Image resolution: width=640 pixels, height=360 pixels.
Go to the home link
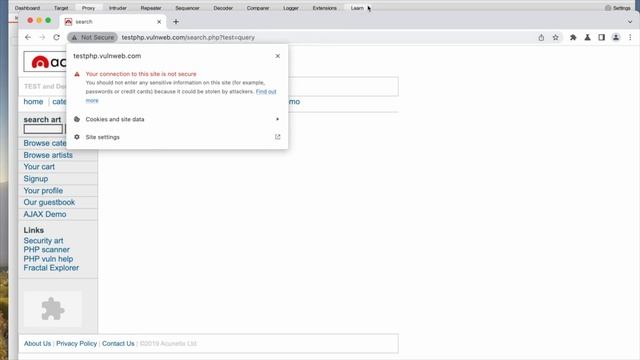coord(33,102)
